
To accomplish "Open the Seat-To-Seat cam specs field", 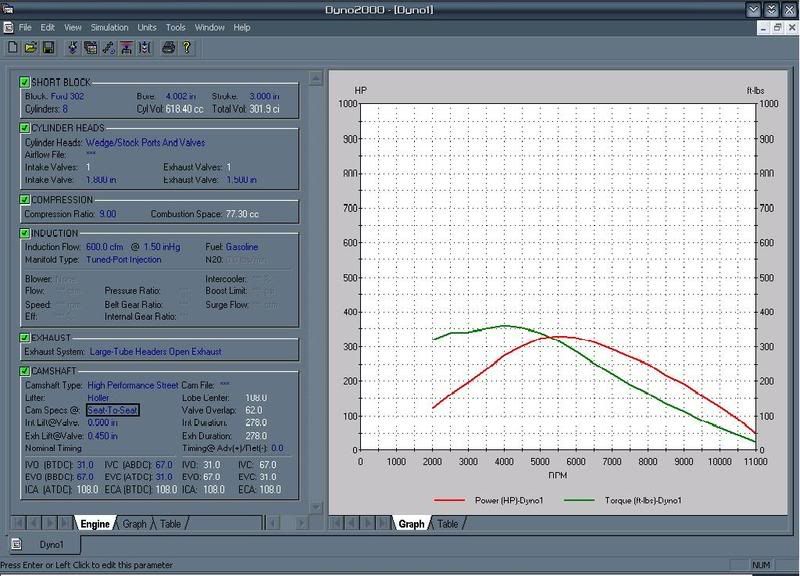I will 112,410.
